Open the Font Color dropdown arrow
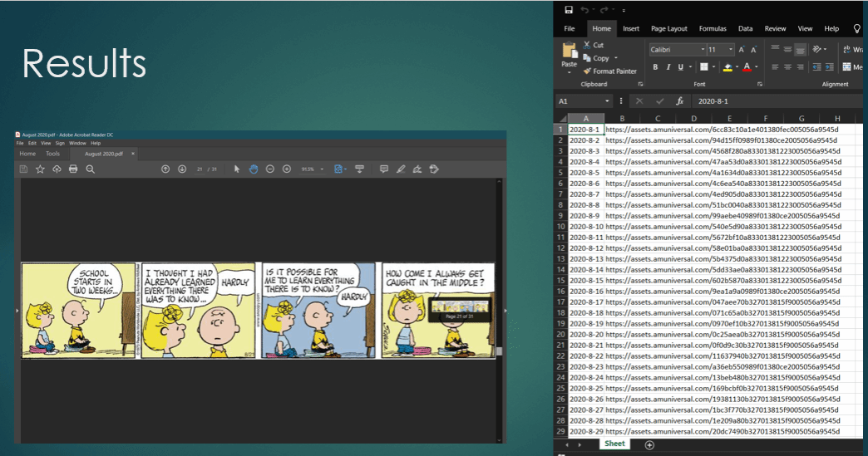Viewport: 868px width, 456px height. (757, 67)
